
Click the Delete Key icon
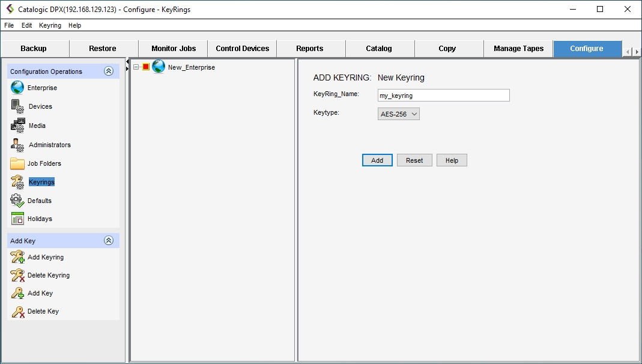pos(17,311)
